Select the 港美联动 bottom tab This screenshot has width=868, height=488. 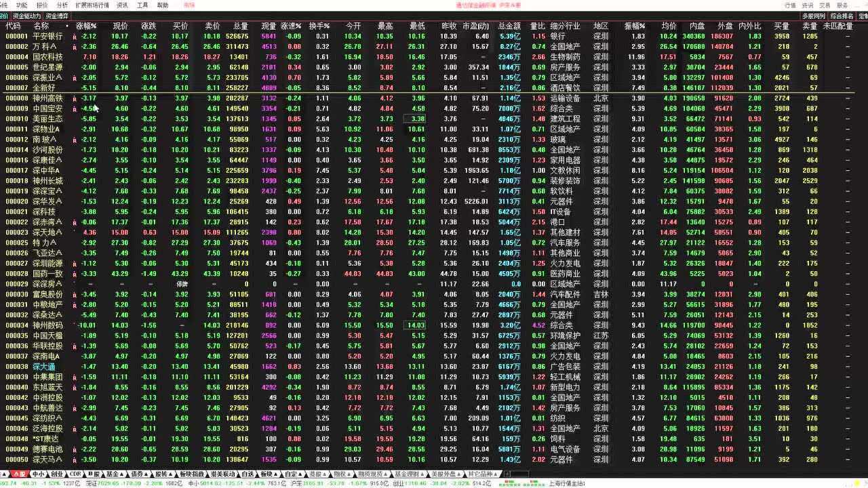pyautogui.click(x=223, y=474)
